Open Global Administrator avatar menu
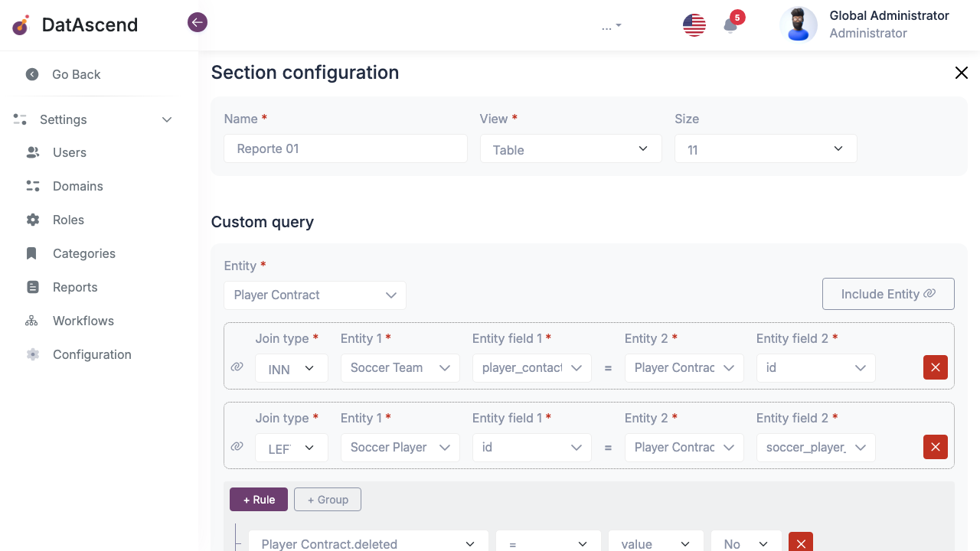 click(799, 24)
